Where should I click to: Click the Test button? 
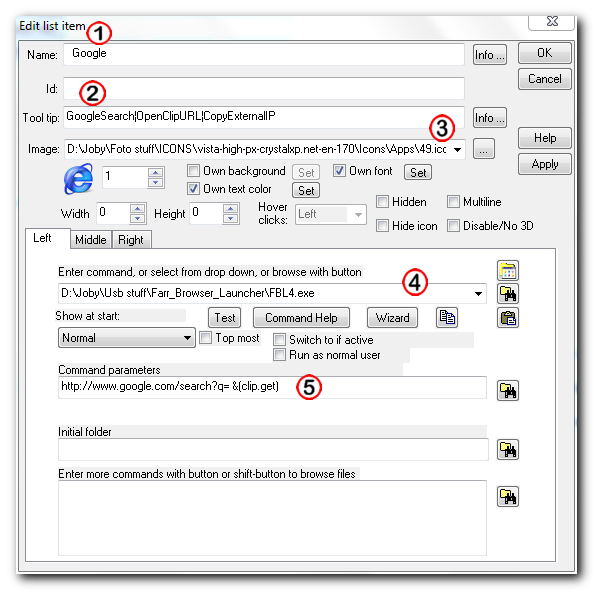point(225,317)
